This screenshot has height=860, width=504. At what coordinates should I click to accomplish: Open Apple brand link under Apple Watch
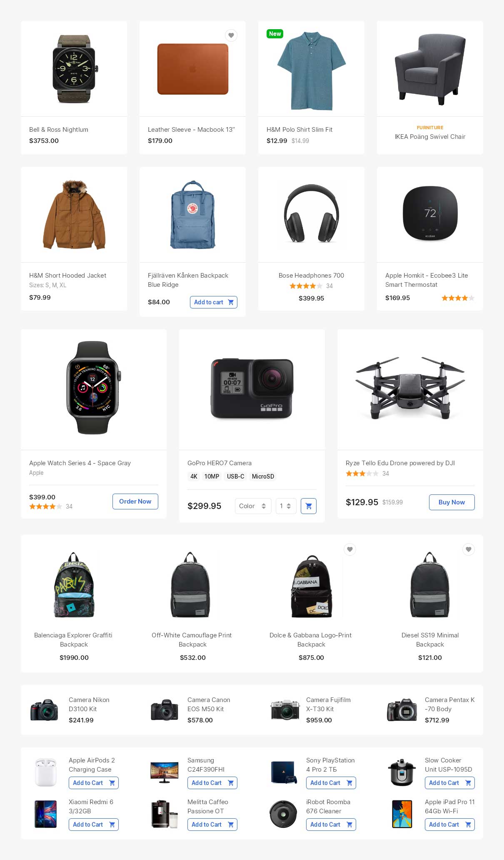coord(36,473)
